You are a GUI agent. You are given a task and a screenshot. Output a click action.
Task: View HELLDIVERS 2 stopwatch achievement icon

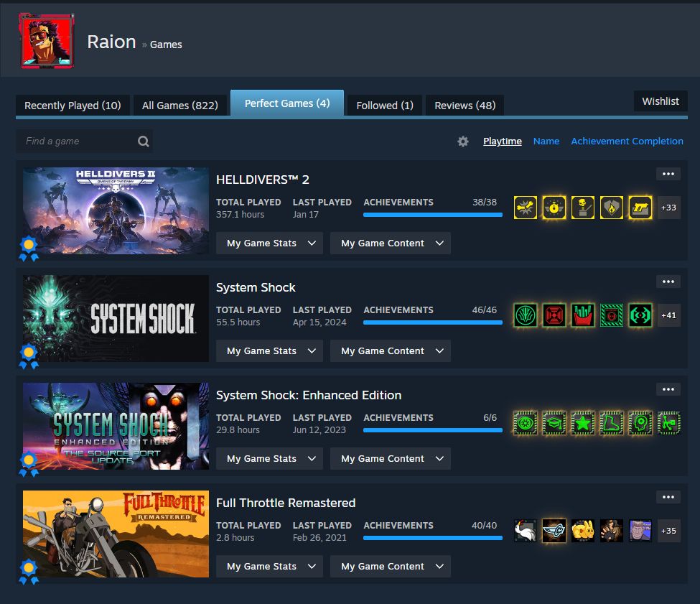coord(554,208)
